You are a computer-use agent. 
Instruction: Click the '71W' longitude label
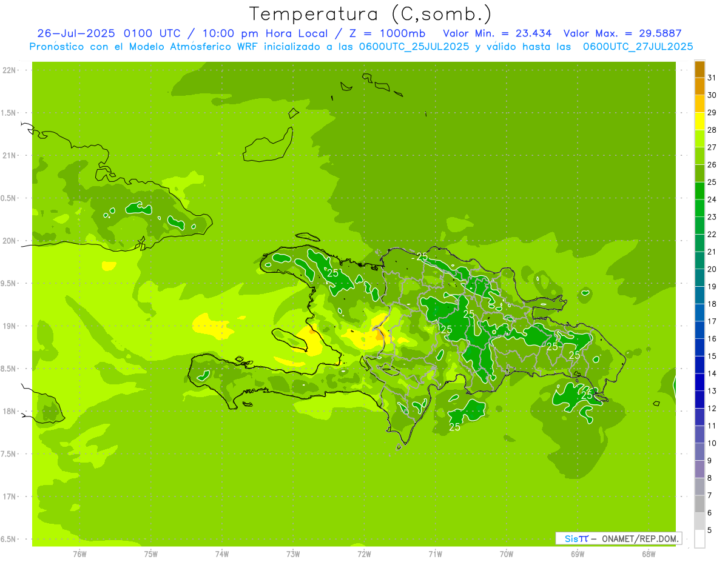pyautogui.click(x=435, y=554)
